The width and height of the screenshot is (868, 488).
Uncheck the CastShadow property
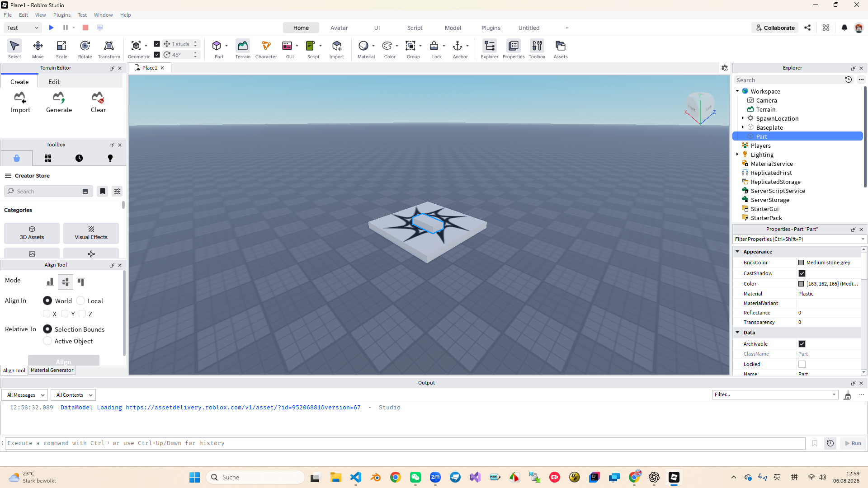tap(802, 273)
